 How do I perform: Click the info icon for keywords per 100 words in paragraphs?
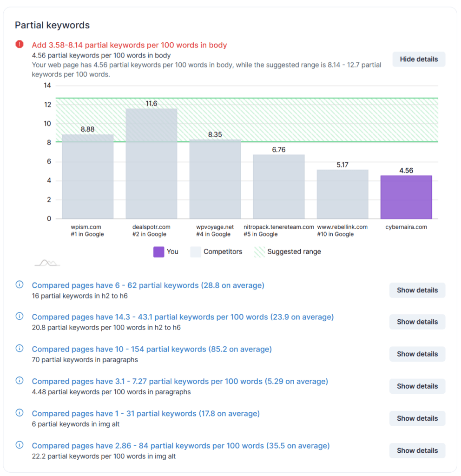point(19,381)
